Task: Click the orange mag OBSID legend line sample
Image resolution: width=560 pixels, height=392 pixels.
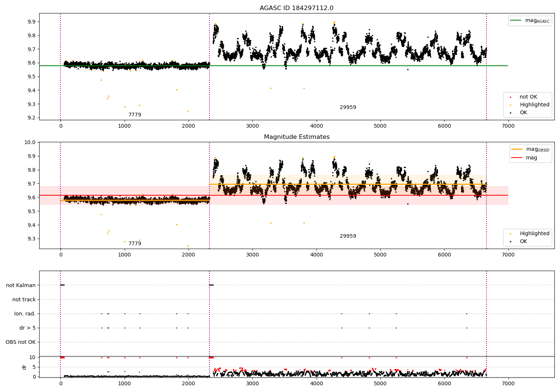Action: click(517, 149)
